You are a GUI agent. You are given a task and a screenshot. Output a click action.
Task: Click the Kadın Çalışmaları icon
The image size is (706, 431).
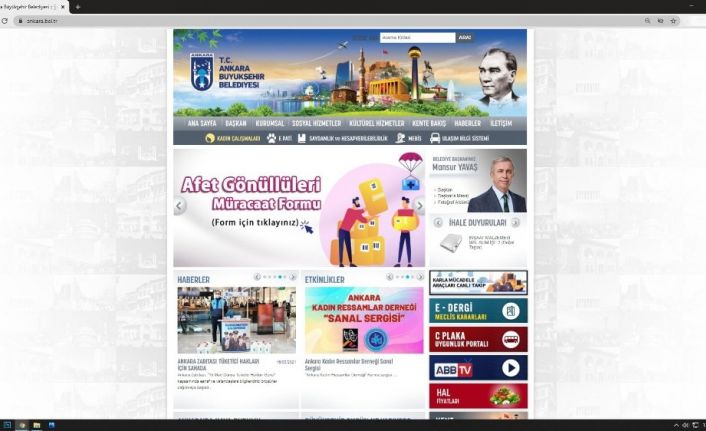210,138
